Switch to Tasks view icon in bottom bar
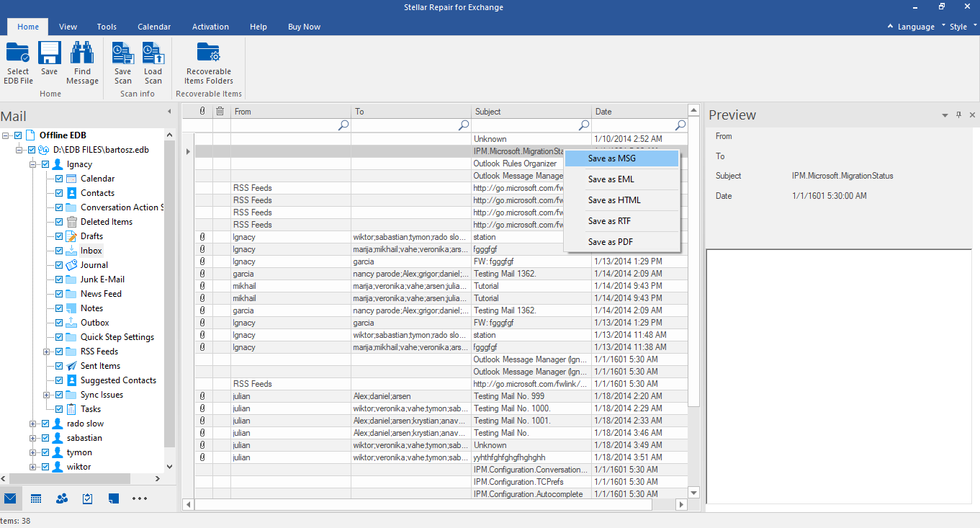The height and width of the screenshot is (528, 980). point(88,498)
